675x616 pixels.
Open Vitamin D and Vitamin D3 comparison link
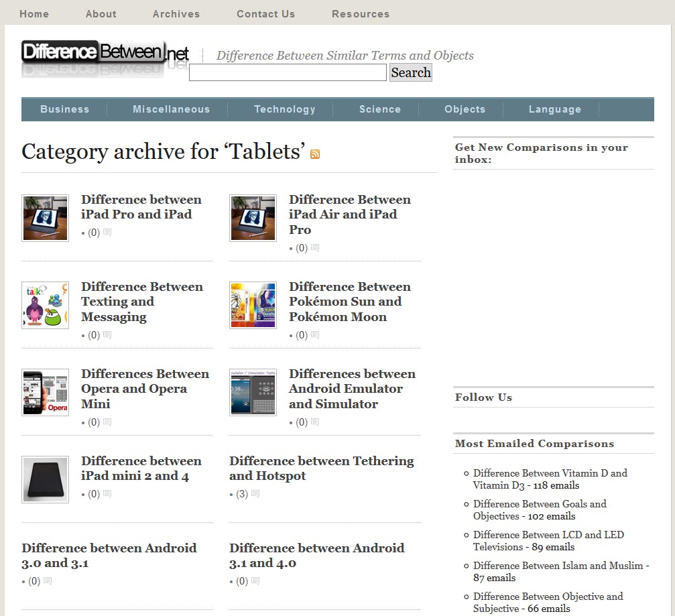(x=550, y=479)
